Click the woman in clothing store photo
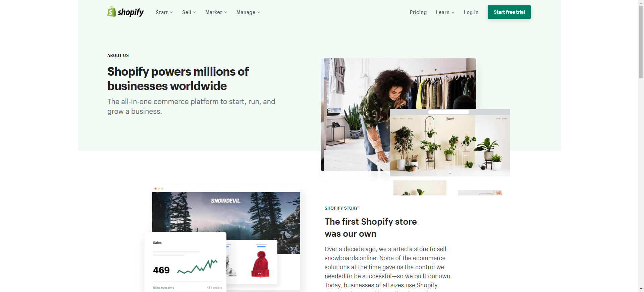The image size is (644, 292). point(356,114)
